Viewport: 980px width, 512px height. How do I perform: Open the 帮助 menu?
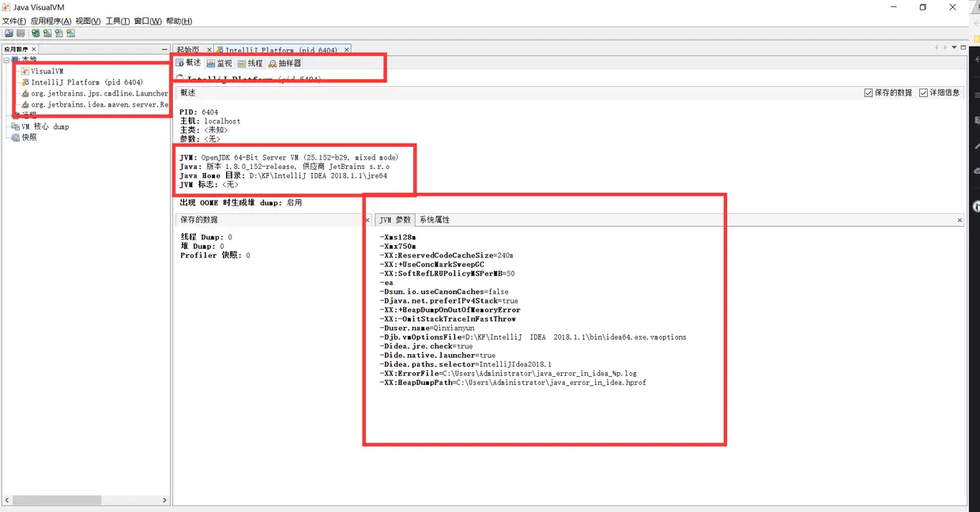pyautogui.click(x=179, y=21)
